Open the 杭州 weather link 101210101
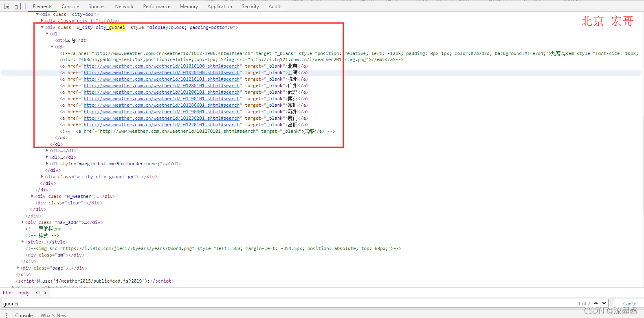644x318 pixels. [162, 79]
